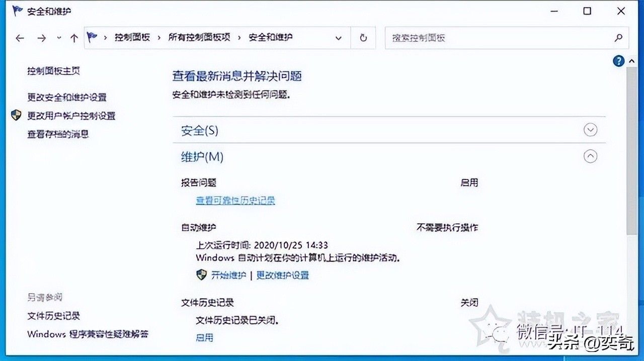Click the shield icon beside 开始维护
The height and width of the screenshot is (361, 644).
[201, 275]
